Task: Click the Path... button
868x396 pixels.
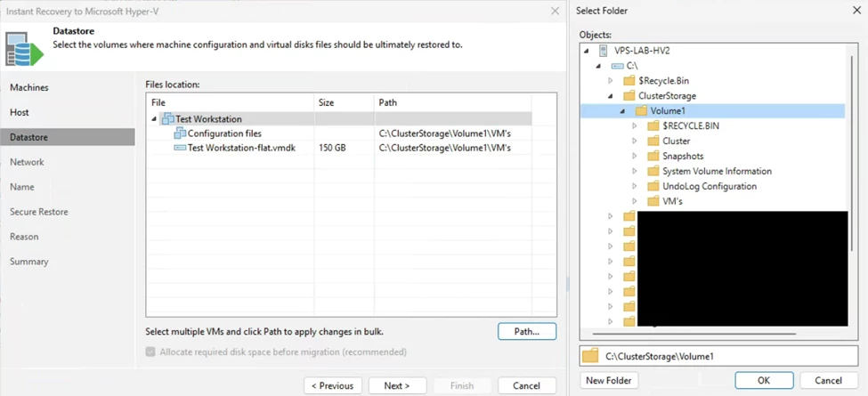Action: pyautogui.click(x=527, y=332)
